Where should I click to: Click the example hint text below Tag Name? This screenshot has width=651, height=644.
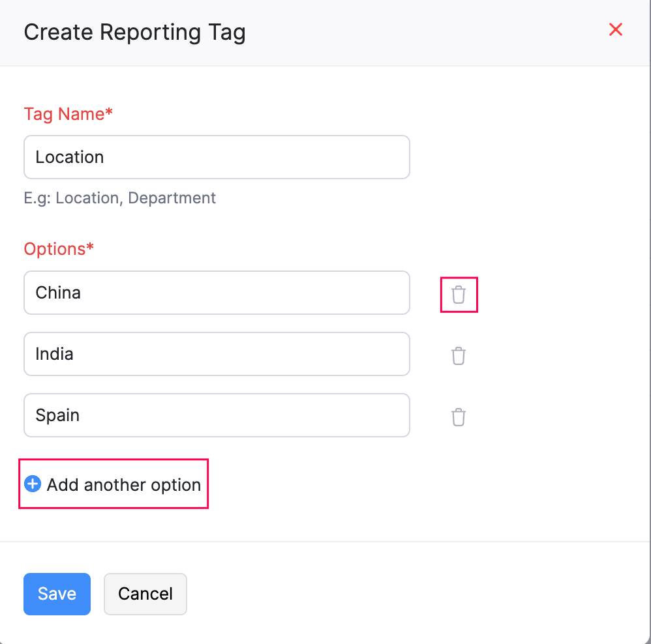pyautogui.click(x=119, y=198)
